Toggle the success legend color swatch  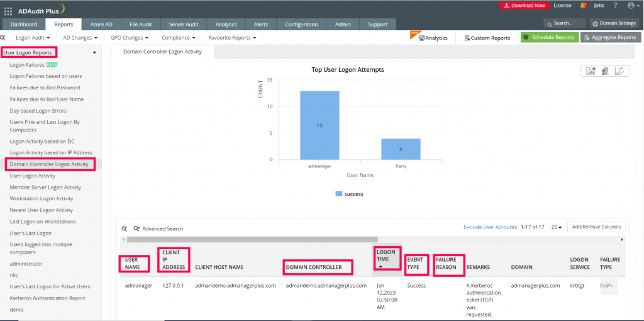click(x=339, y=194)
